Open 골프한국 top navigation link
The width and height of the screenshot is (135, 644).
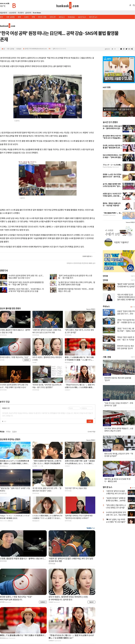click(x=28, y=13)
